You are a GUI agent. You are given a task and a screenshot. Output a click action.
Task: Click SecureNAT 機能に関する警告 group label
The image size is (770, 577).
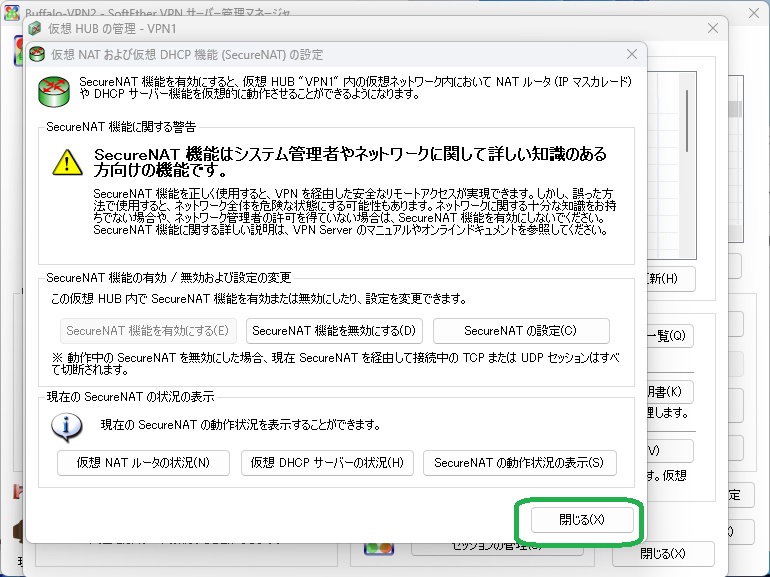click(x=121, y=127)
